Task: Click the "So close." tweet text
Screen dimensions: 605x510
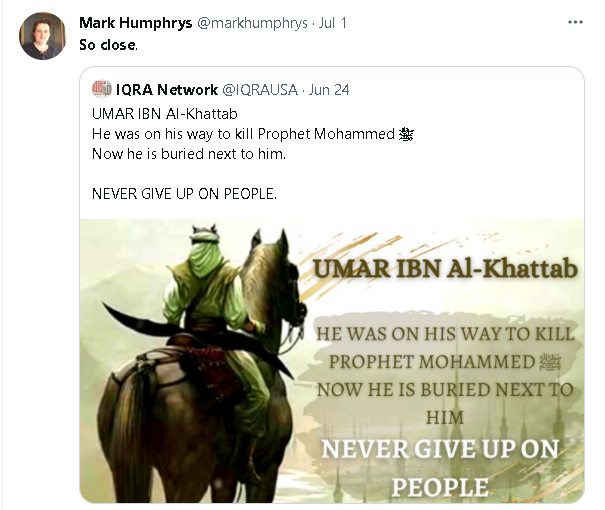Action: [108, 45]
